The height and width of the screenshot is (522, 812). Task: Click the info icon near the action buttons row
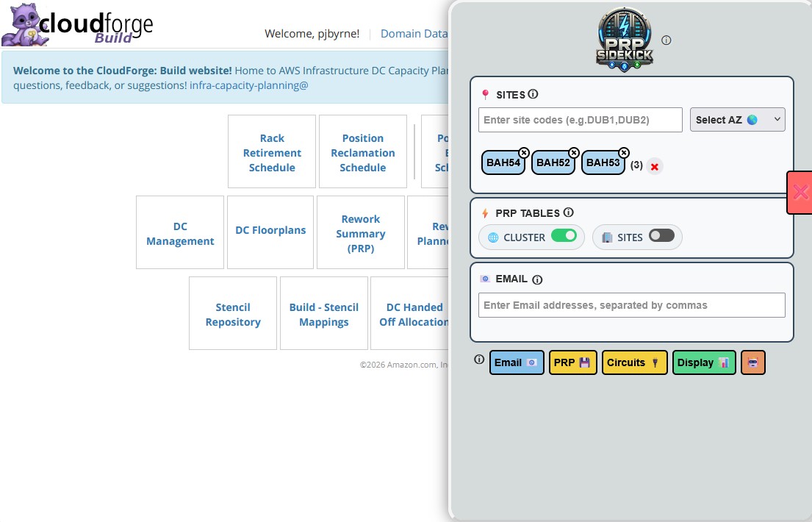tap(478, 360)
